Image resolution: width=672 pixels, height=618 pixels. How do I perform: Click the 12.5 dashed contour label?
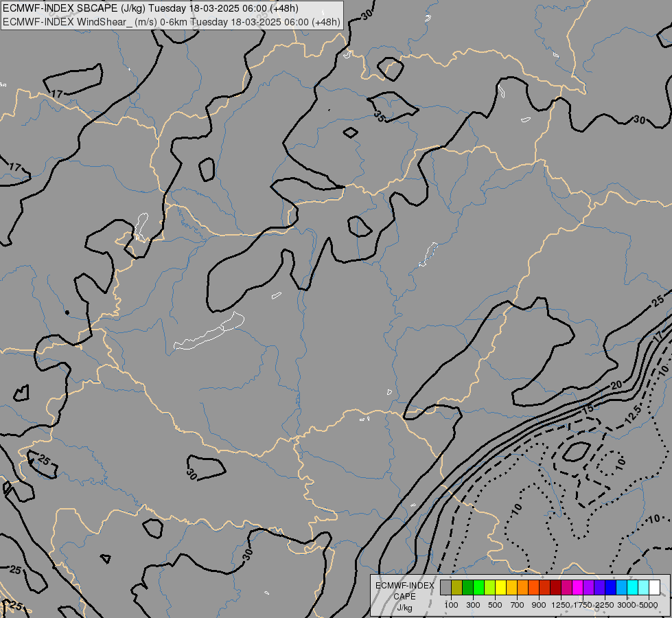pos(633,415)
